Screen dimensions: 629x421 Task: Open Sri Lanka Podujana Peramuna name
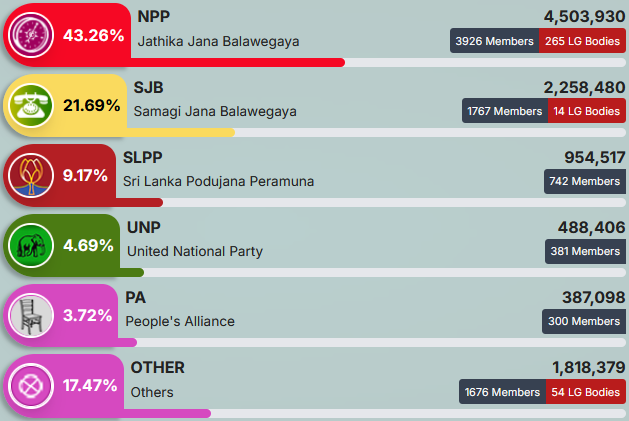point(218,181)
